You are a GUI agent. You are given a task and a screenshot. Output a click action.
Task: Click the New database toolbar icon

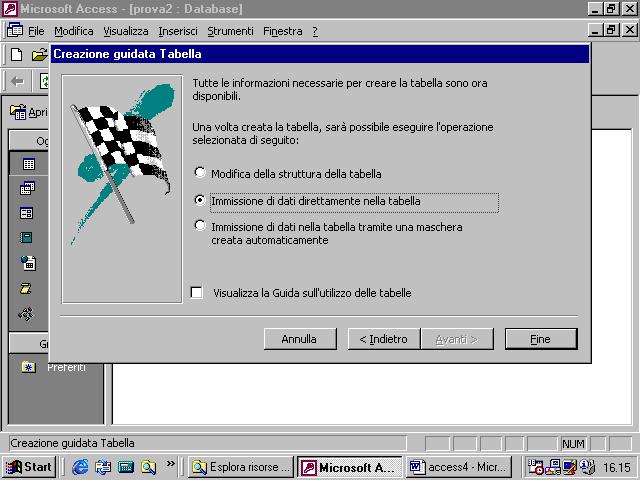[16, 55]
